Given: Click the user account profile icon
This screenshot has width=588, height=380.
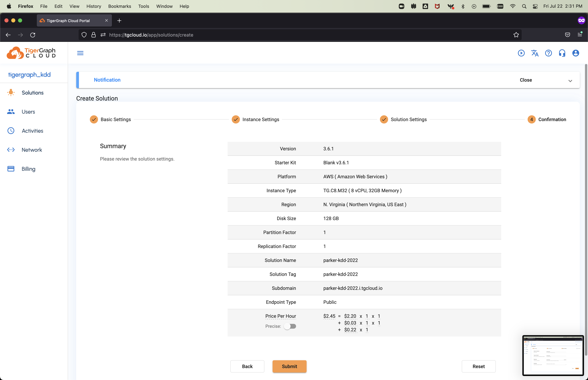Looking at the screenshot, I should click(575, 53).
